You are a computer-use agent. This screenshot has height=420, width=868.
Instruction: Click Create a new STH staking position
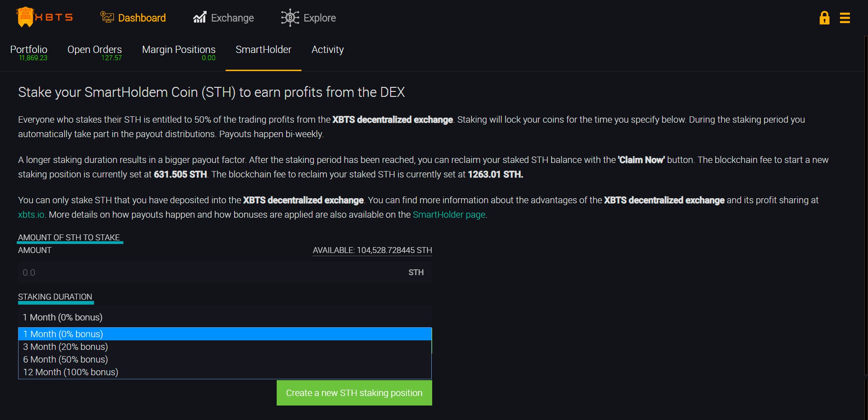354,393
